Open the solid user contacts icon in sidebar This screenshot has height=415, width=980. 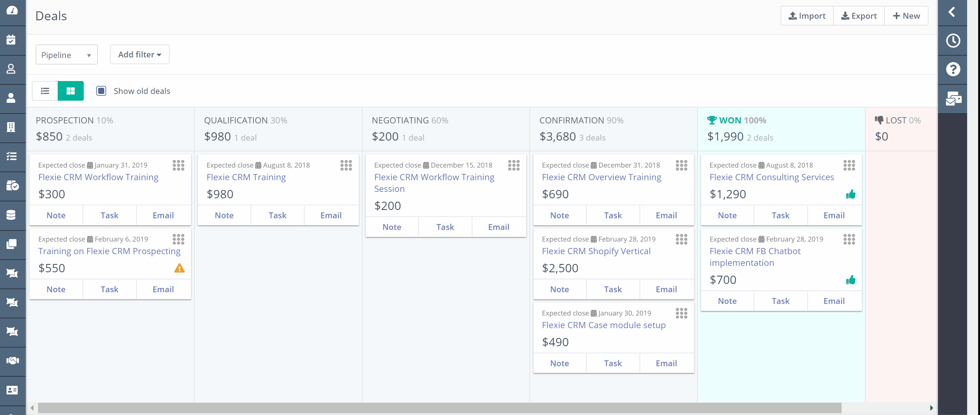pos(11,98)
